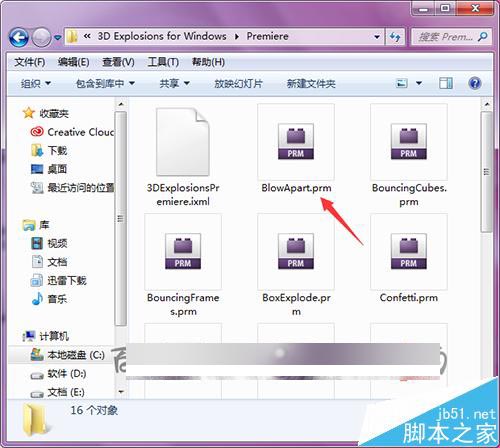Screen dimensions: 500x448
Task: Click the BlowApart.prm file name
Action: (296, 188)
